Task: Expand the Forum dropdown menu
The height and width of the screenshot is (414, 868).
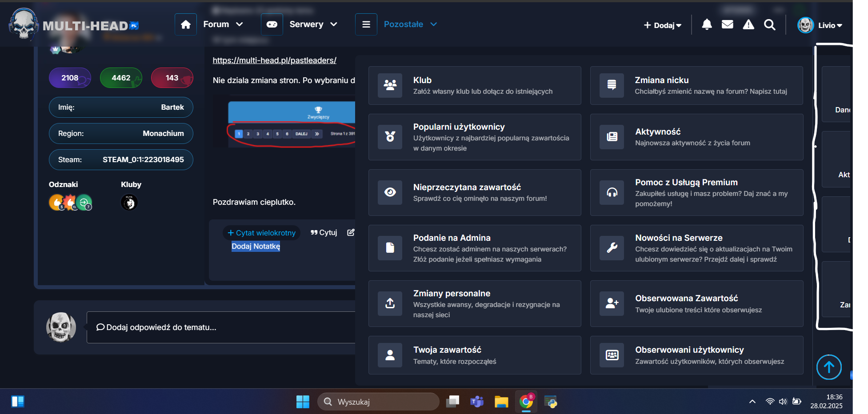Action: click(223, 24)
